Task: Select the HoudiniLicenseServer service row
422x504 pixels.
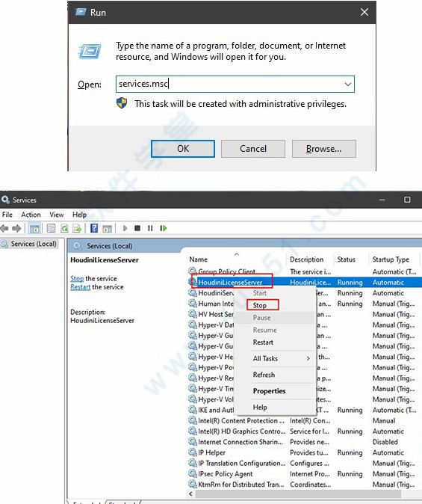Action: pos(305,282)
